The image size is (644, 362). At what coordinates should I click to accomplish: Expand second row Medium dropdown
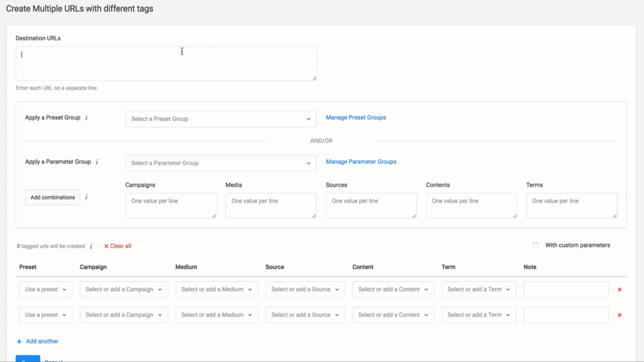click(x=217, y=315)
